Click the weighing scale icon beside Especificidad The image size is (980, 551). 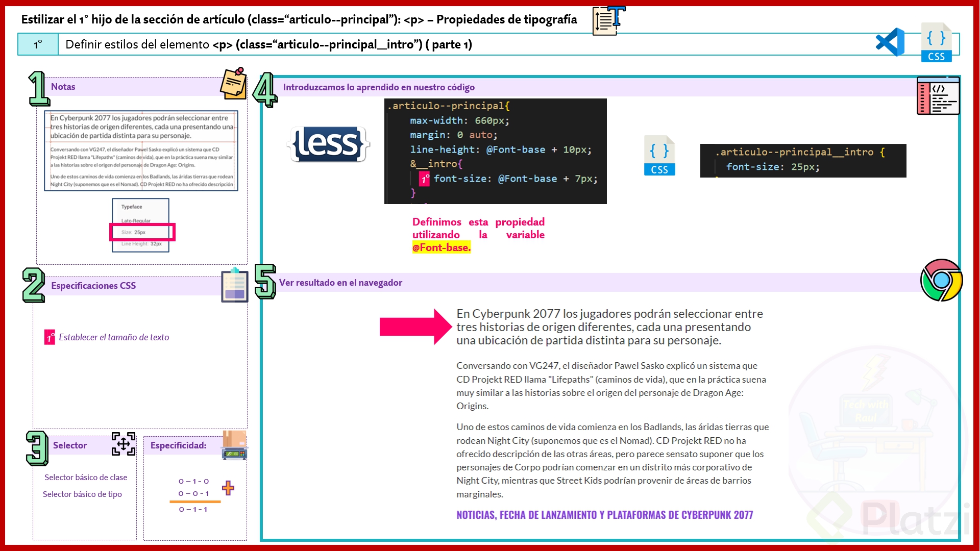(x=234, y=445)
